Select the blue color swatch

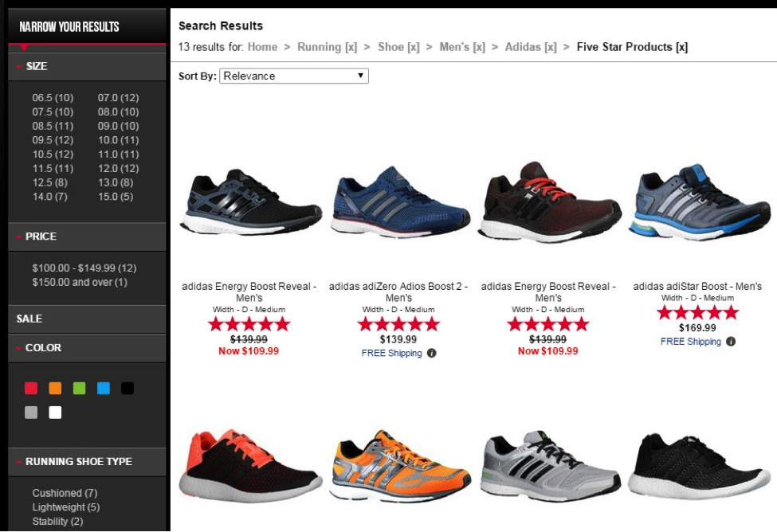(104, 389)
